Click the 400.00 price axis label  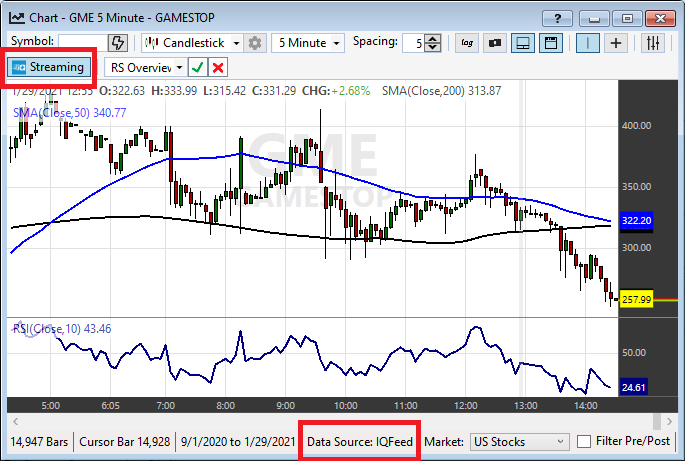tap(636, 126)
